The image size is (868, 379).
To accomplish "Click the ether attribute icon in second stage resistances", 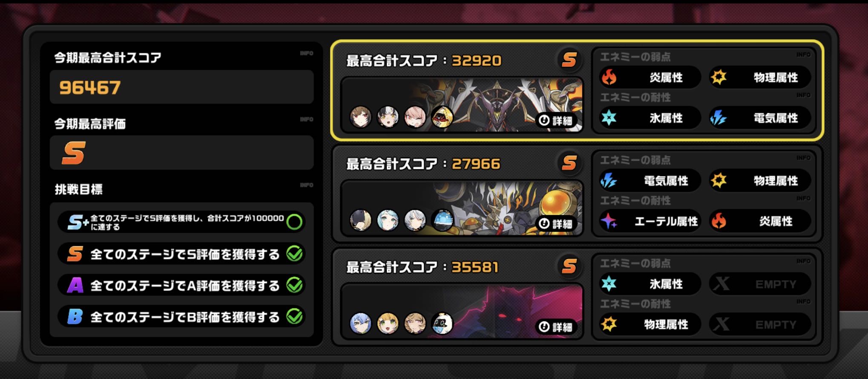I will click(x=609, y=221).
